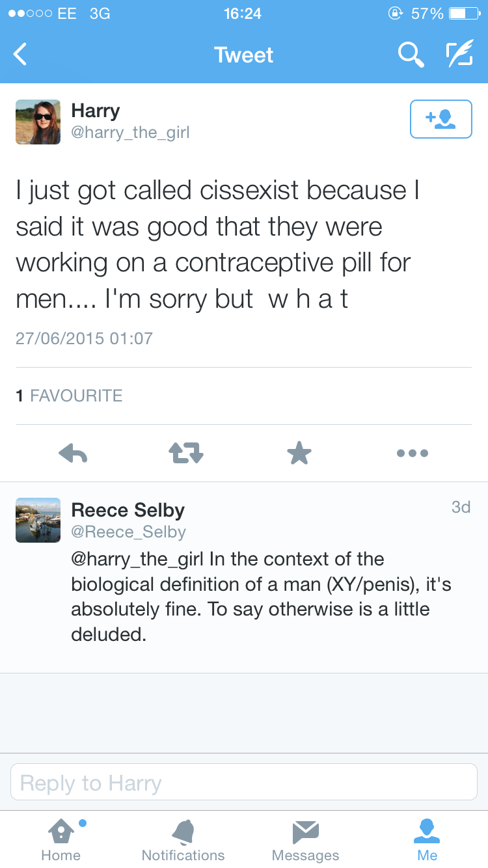The width and height of the screenshot is (488, 868).
Task: Open Harry's profile picture
Action: 38,122
